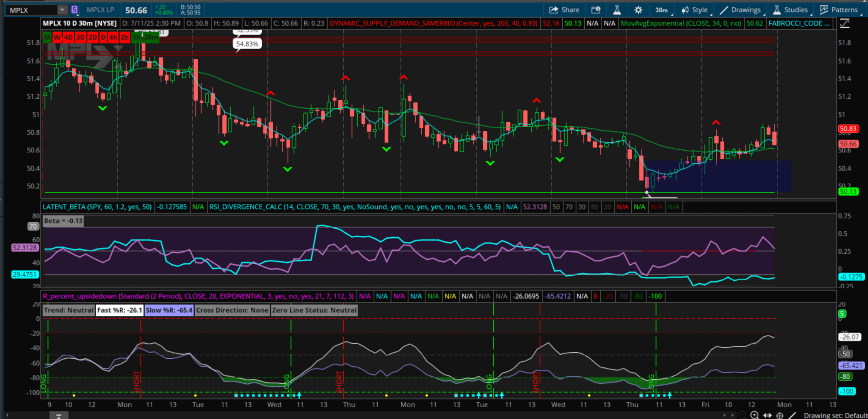Image resolution: width=868 pixels, height=419 pixels.
Task: Click the red W timeframe badge
Action: (57, 37)
